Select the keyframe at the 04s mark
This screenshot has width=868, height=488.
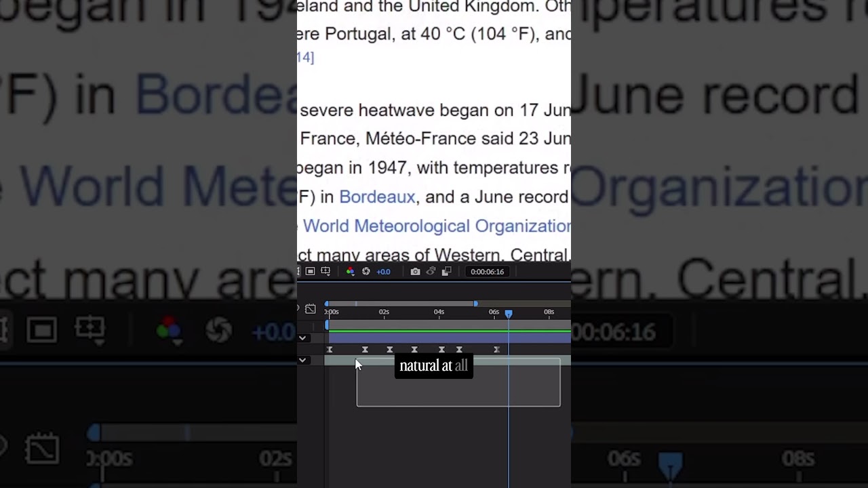(441, 350)
